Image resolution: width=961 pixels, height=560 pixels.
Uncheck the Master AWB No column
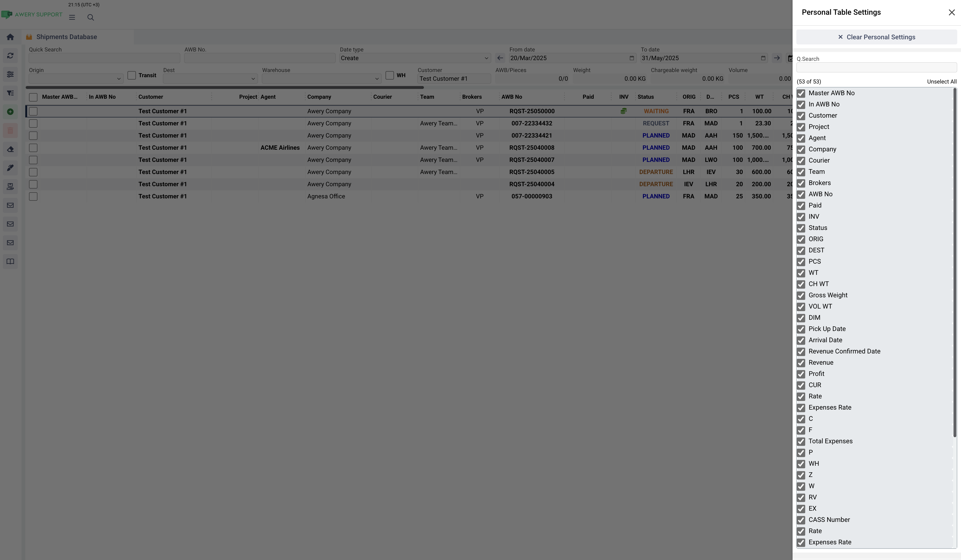tap(801, 93)
